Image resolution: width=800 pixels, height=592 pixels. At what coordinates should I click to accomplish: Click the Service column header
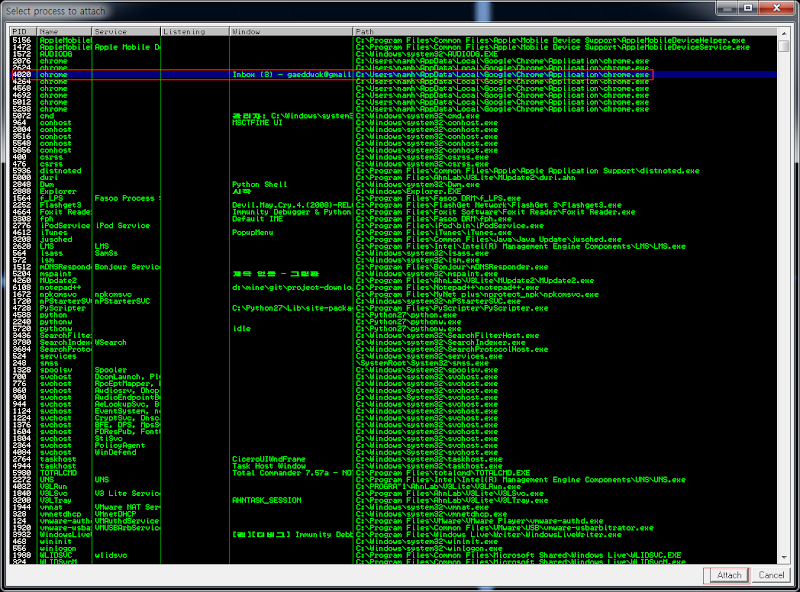click(x=126, y=32)
